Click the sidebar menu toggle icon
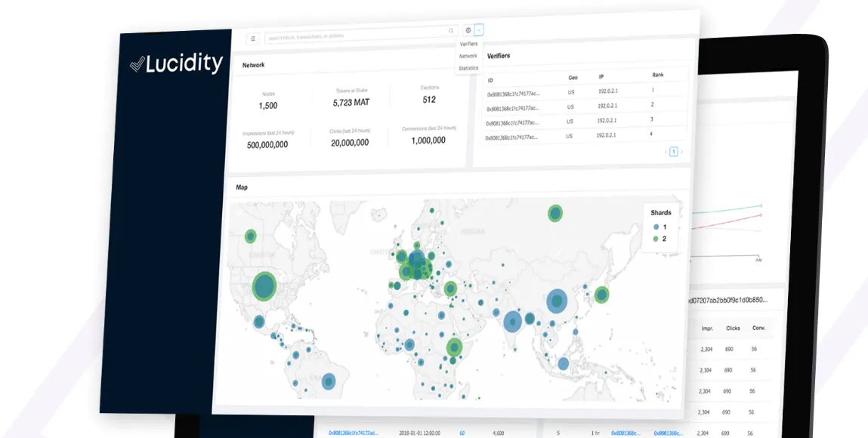The width and height of the screenshot is (868, 438). (253, 39)
